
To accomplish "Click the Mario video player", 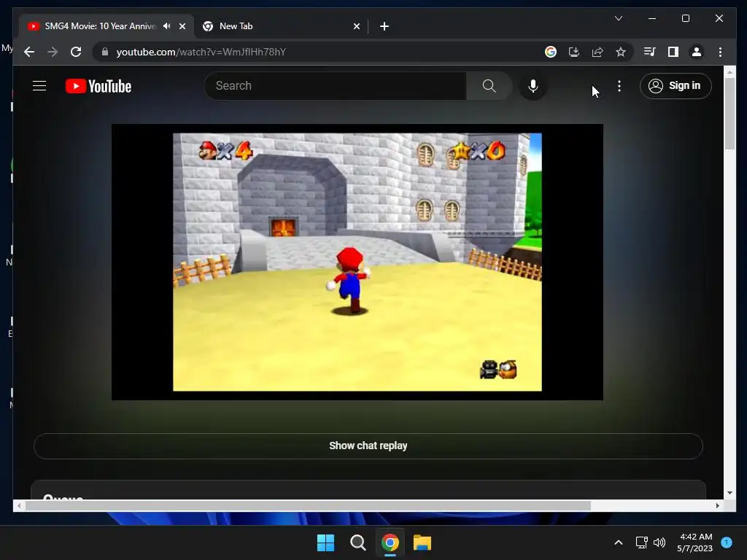I will point(357,262).
